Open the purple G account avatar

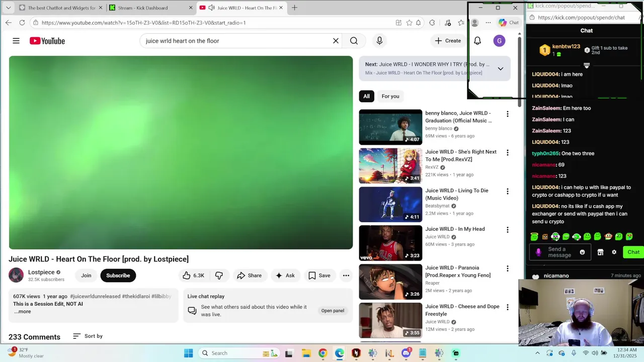tap(499, 41)
